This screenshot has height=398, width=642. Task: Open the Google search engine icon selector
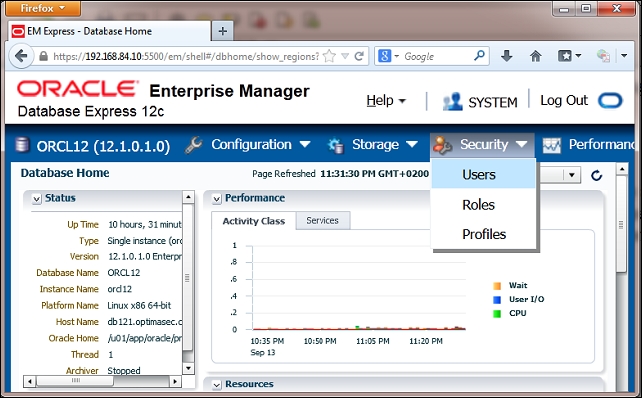[387, 56]
